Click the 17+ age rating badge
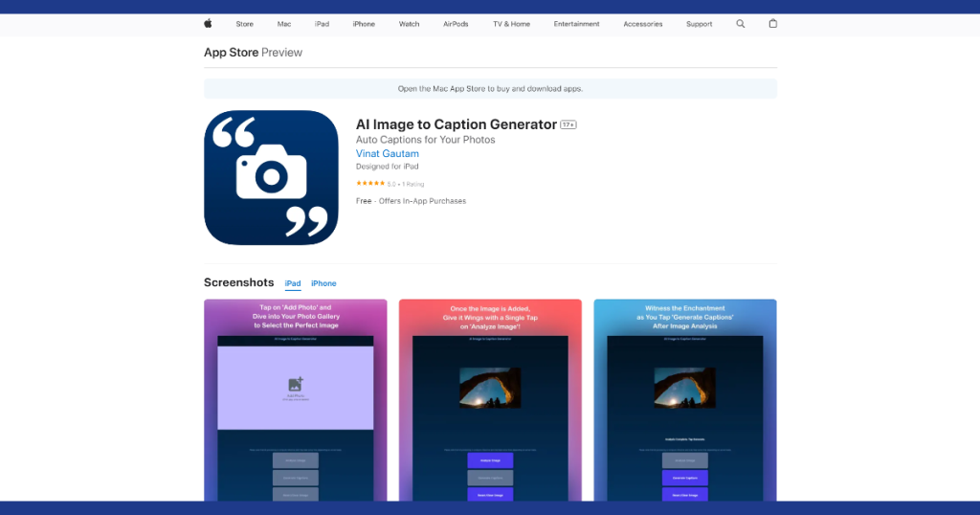The width and height of the screenshot is (980, 515). click(x=568, y=125)
